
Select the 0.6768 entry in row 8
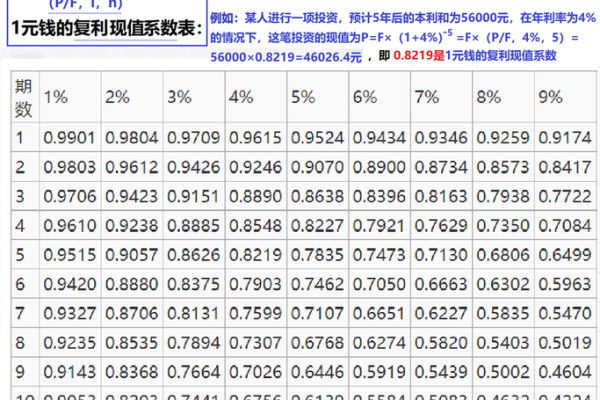[x=317, y=343]
